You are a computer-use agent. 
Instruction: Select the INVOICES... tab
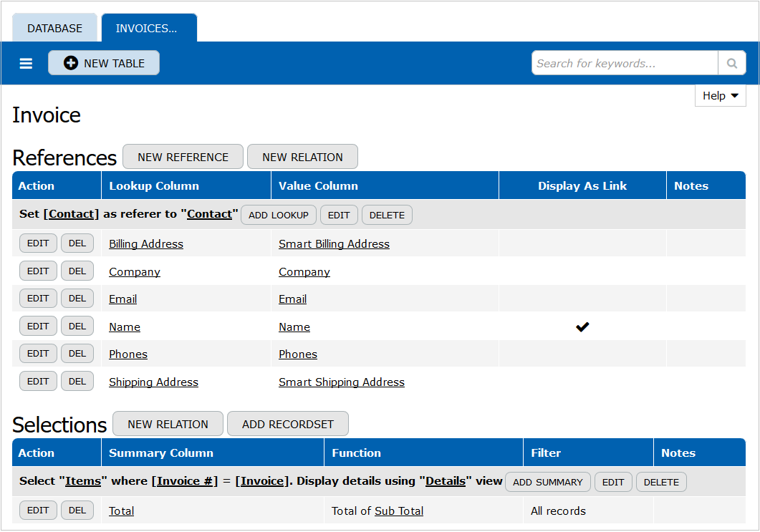click(149, 28)
